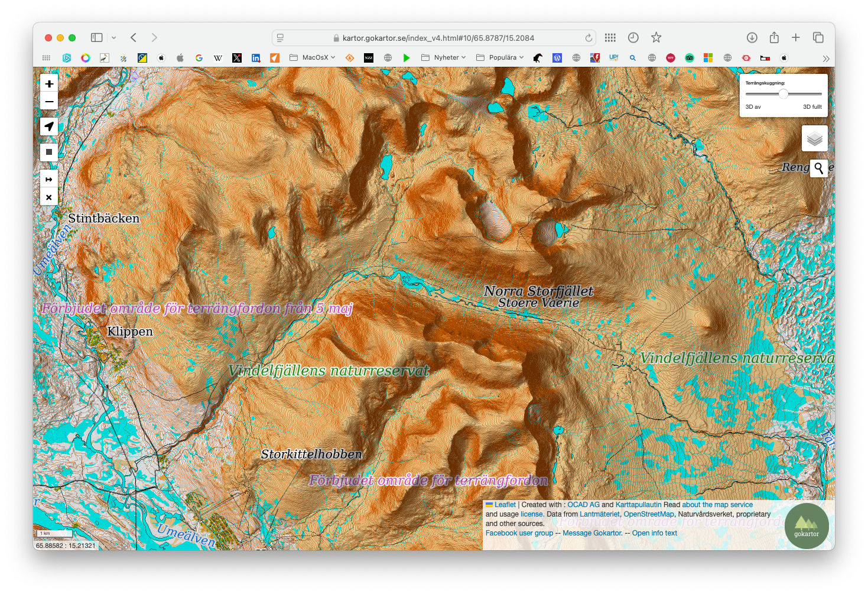Bookmark this page with the star

(656, 38)
